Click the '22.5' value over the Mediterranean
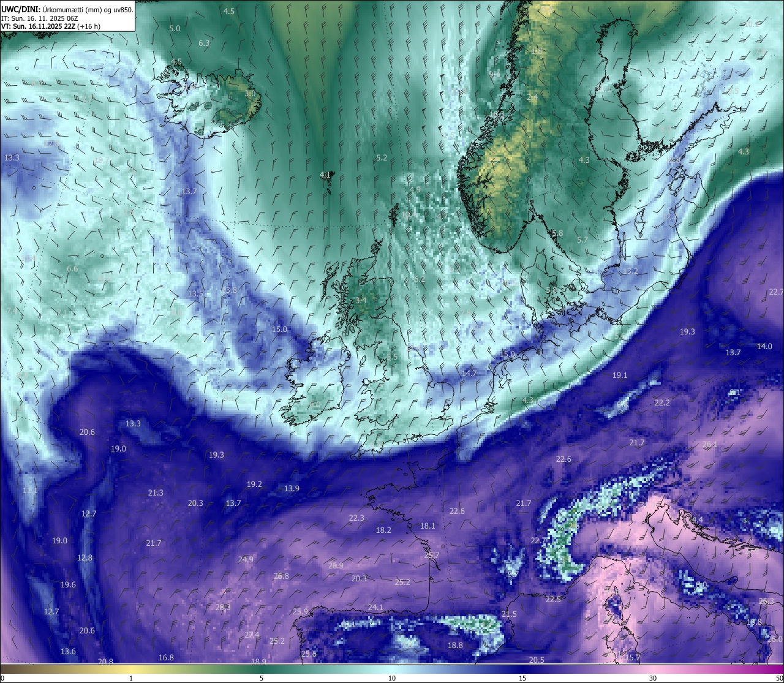 [x=553, y=599]
